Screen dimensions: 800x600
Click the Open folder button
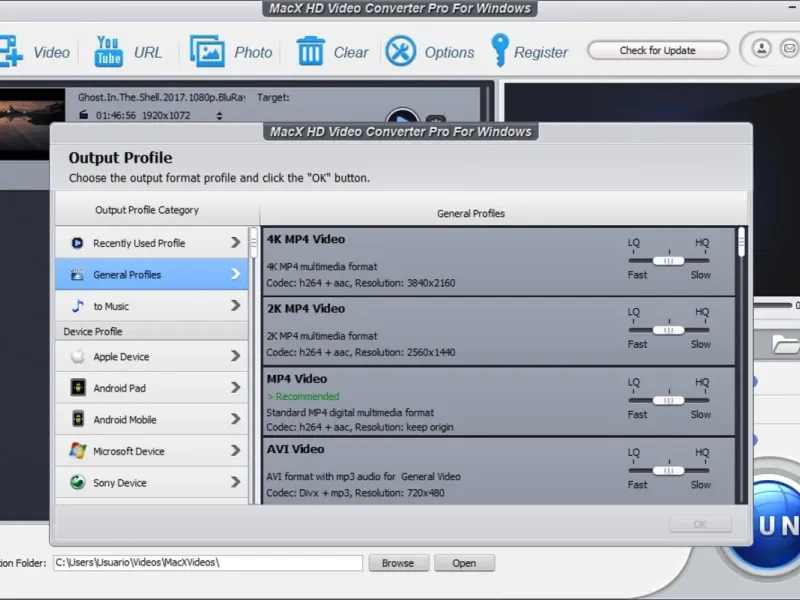[464, 563]
